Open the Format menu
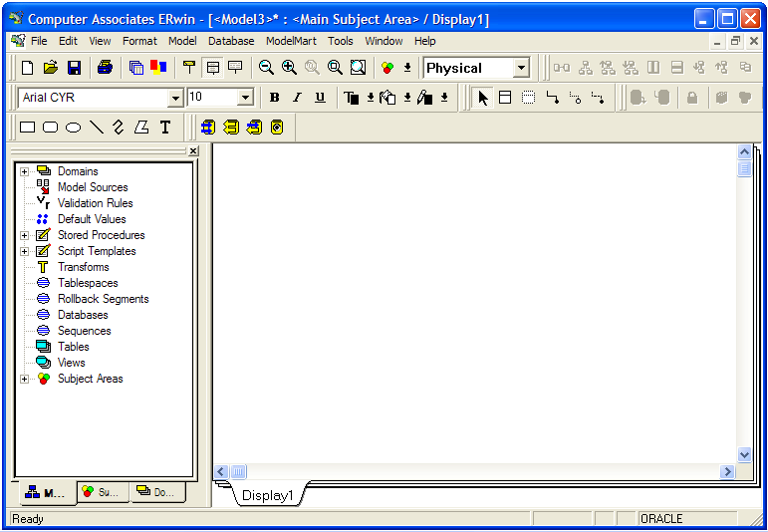The height and width of the screenshot is (532, 768). [139, 41]
